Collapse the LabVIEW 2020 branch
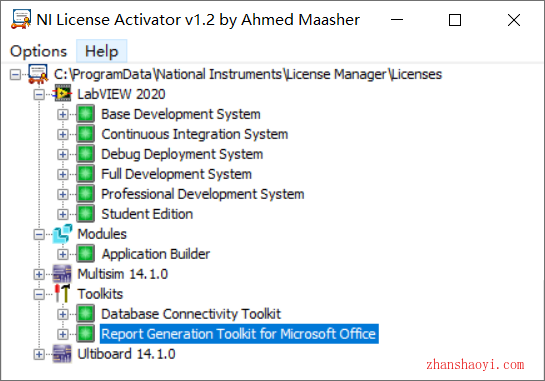 39,94
